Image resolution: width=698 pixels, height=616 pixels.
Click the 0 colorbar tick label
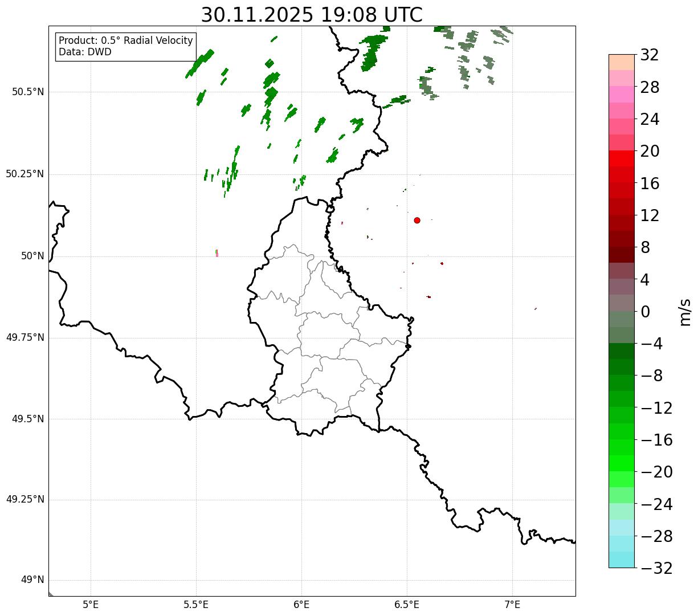(645, 312)
